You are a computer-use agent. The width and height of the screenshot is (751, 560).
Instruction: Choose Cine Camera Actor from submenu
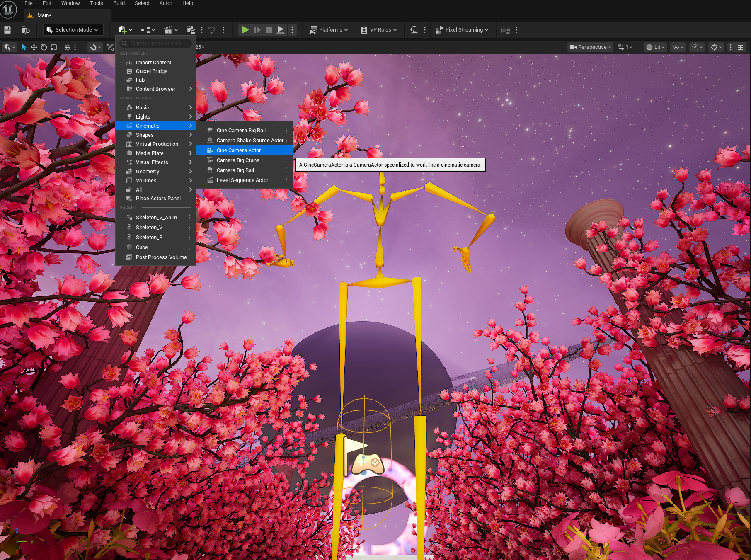coord(239,150)
